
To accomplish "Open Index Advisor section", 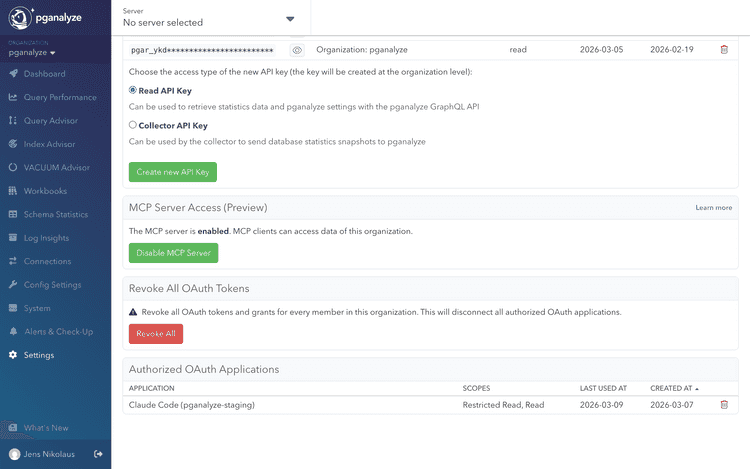I will [x=49, y=144].
